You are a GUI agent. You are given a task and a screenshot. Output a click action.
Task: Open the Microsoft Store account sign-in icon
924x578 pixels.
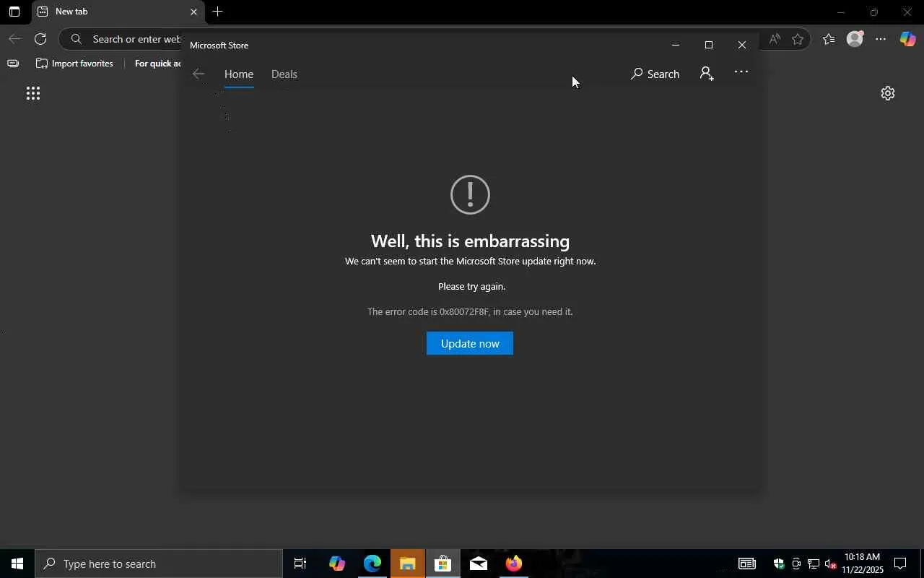pyautogui.click(x=707, y=73)
